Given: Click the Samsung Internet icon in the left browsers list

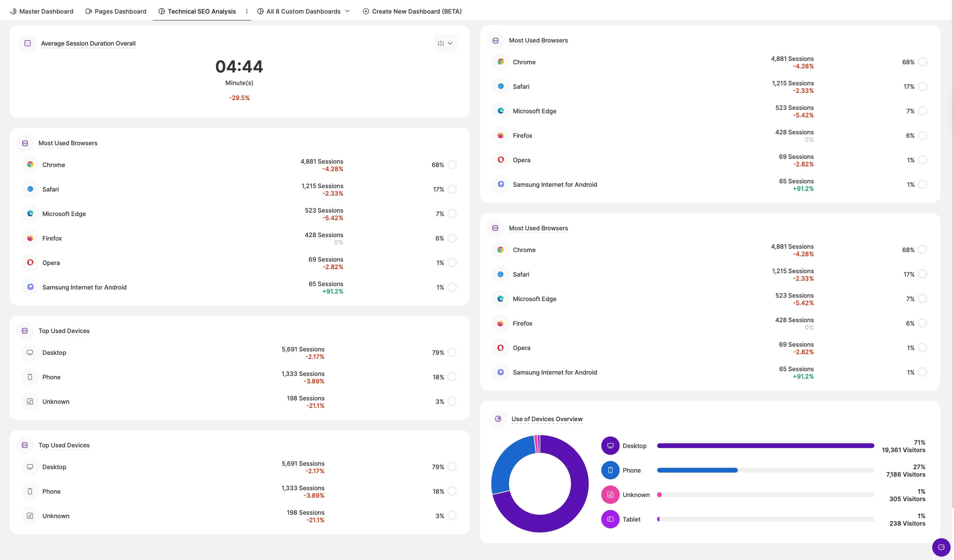Looking at the screenshot, I should [x=30, y=287].
